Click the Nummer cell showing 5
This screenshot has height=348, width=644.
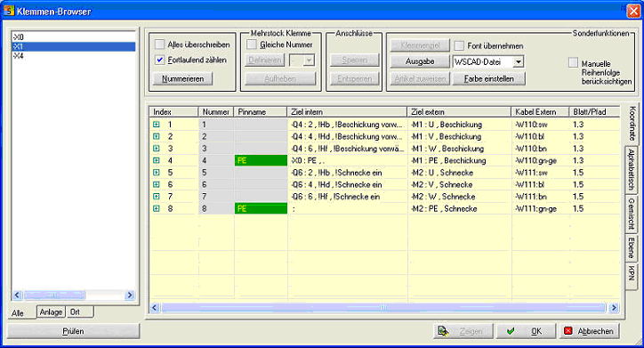[x=216, y=172]
